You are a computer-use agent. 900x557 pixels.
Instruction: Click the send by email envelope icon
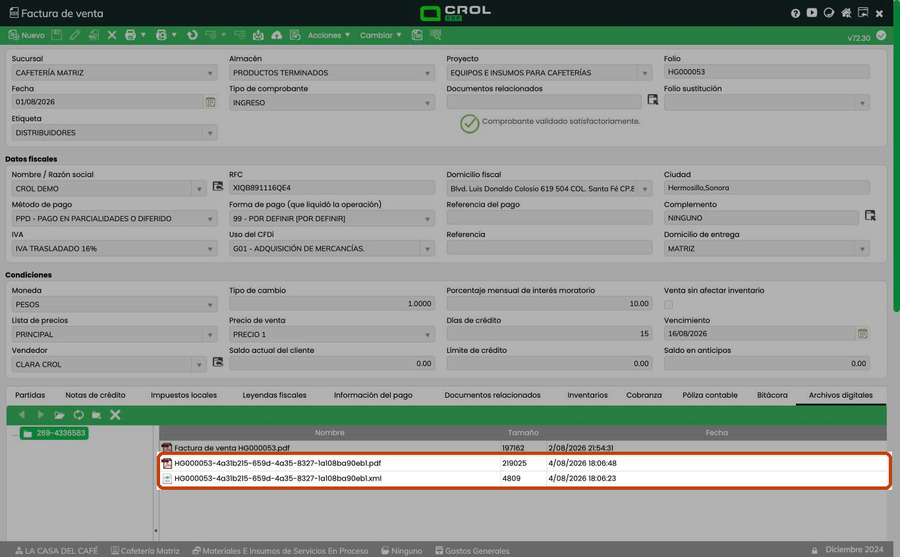(258, 35)
